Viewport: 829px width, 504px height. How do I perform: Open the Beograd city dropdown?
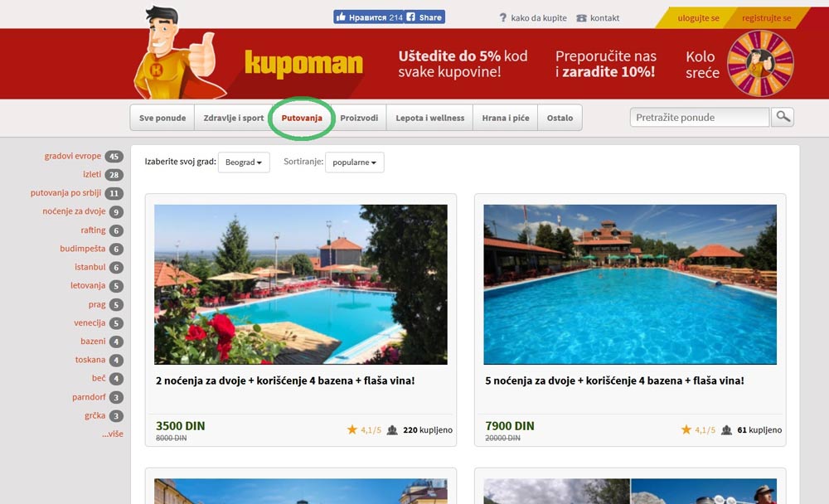point(244,162)
